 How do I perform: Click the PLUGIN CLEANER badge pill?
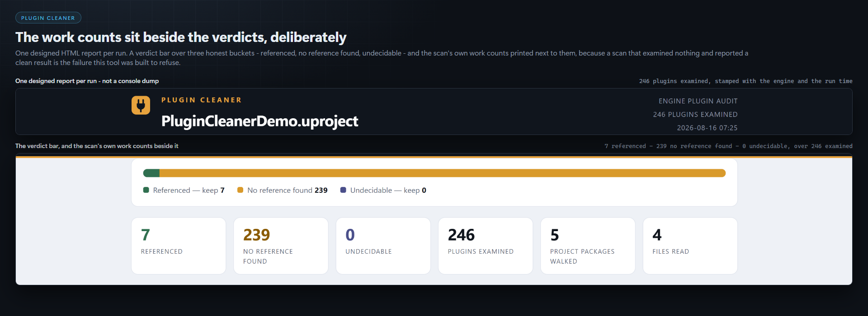pyautogui.click(x=48, y=18)
